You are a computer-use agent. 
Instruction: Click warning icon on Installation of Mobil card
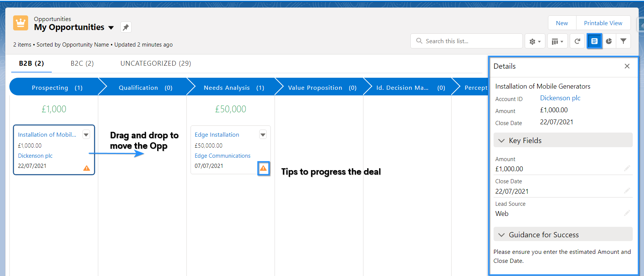point(87,168)
